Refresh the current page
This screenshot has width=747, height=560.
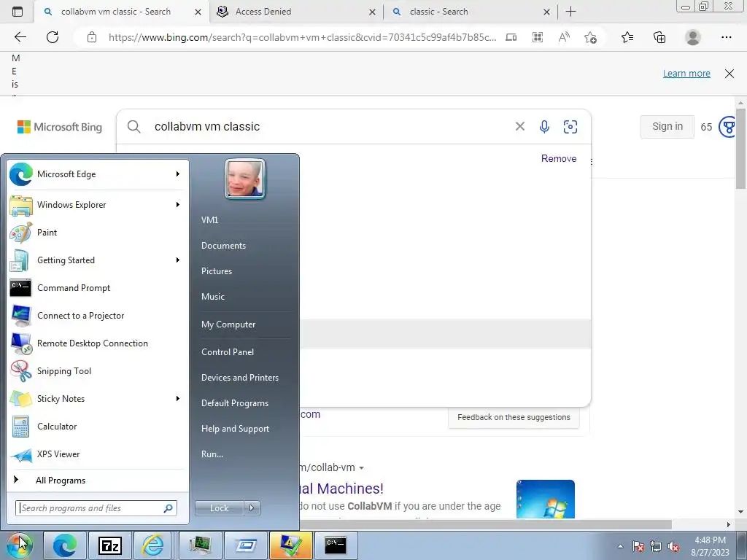tap(53, 37)
